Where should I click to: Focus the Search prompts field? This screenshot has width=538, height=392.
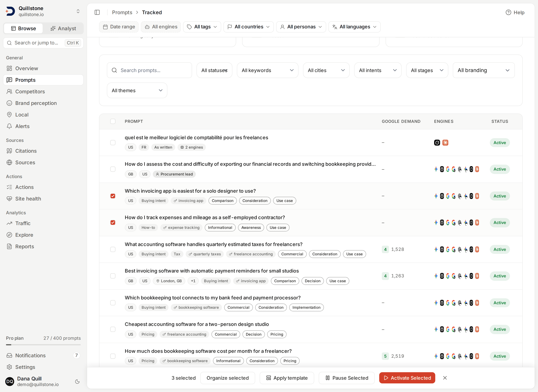[x=149, y=70]
